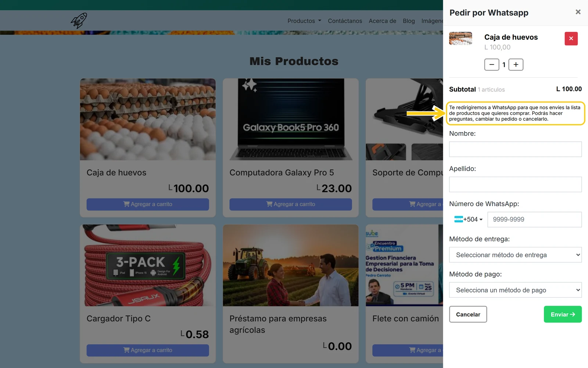588x368 pixels.
Task: Open Acerca de page
Action: [x=383, y=21]
